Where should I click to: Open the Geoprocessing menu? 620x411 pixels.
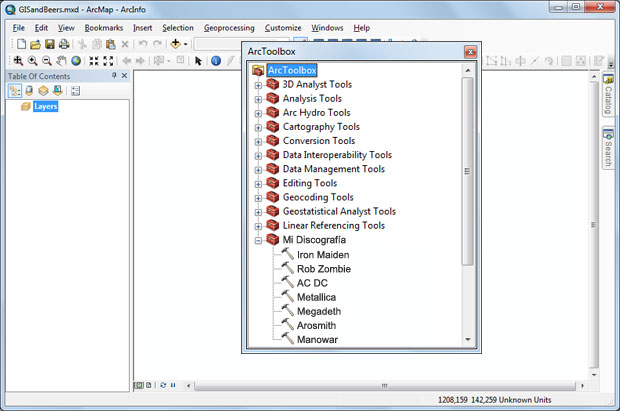point(229,28)
